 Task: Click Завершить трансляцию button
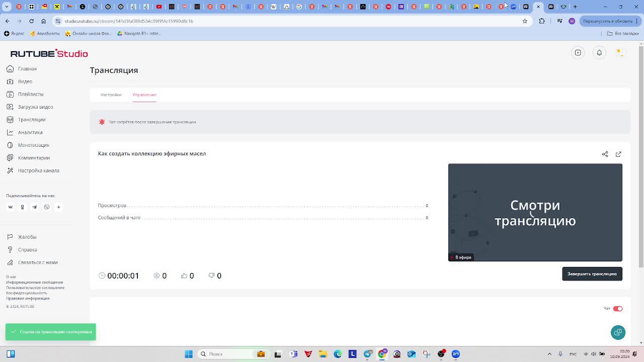[x=592, y=274]
